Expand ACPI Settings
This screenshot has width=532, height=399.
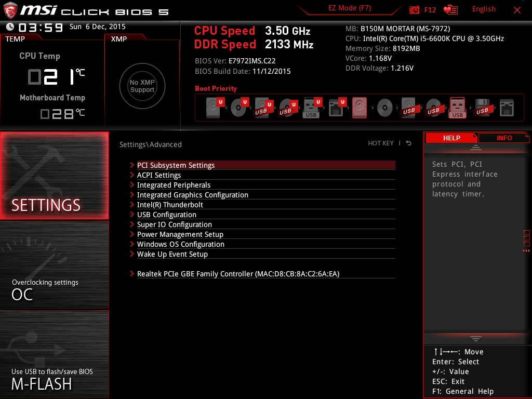click(x=159, y=175)
